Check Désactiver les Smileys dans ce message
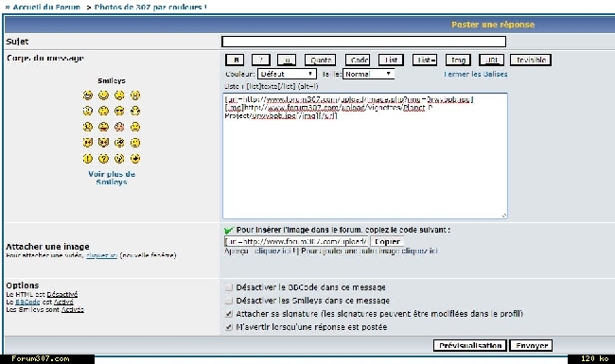 (229, 301)
